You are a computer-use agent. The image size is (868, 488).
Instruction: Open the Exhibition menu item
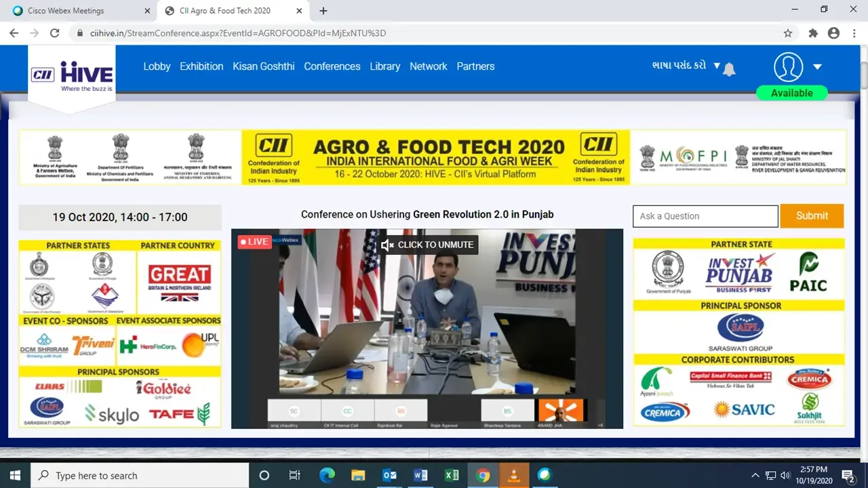click(x=201, y=66)
